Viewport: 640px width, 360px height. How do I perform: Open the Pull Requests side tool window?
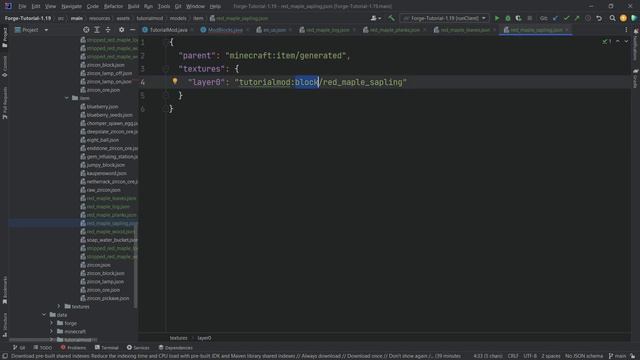point(4,103)
